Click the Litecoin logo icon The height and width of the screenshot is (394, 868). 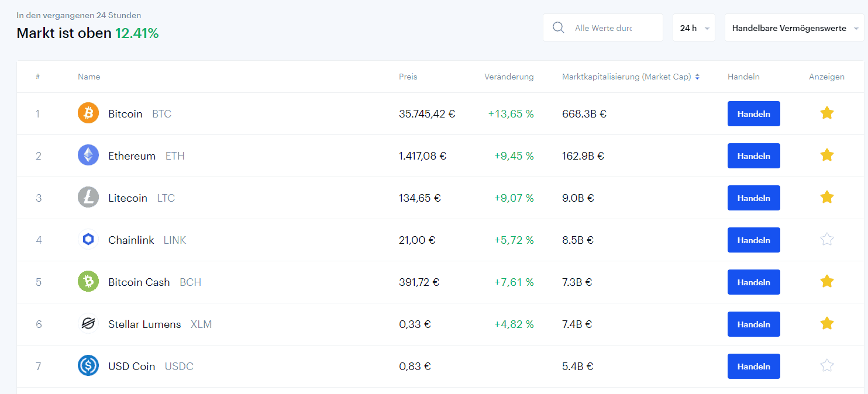(x=88, y=198)
